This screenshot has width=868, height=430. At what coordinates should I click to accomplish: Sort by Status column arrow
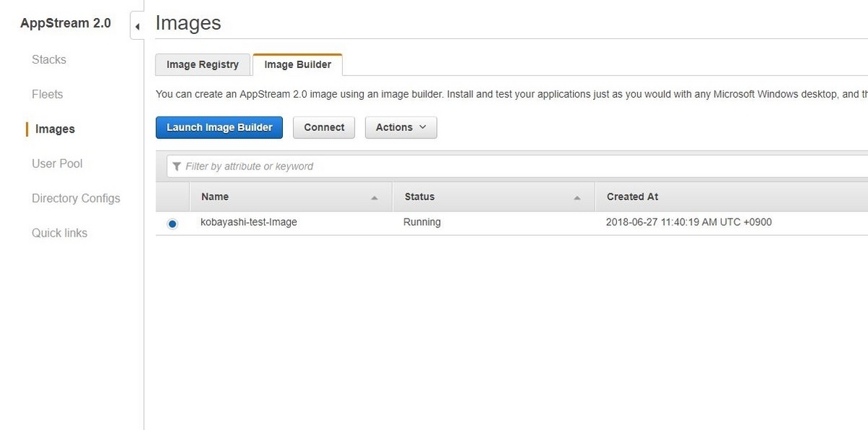pos(577,198)
